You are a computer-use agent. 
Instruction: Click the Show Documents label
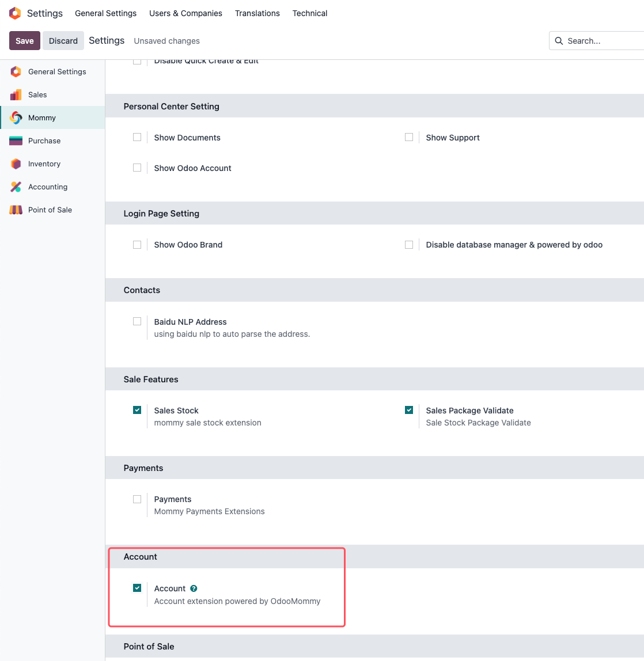pyautogui.click(x=187, y=138)
